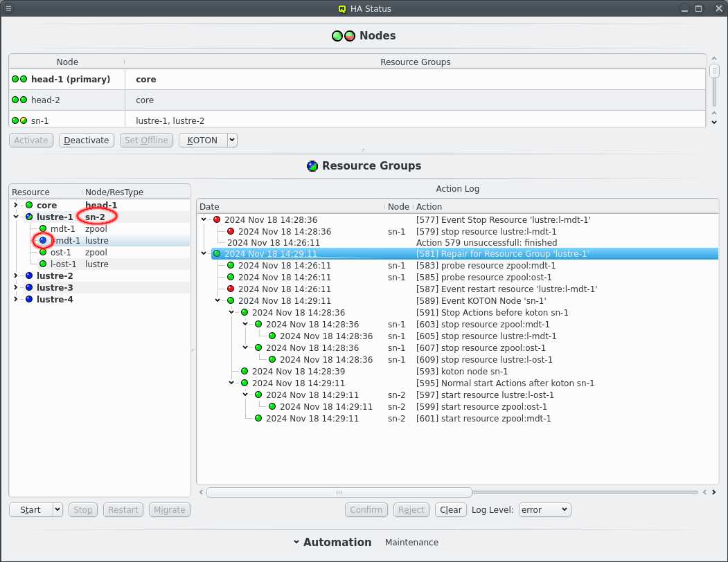Collapse the Automation section

[x=296, y=542]
